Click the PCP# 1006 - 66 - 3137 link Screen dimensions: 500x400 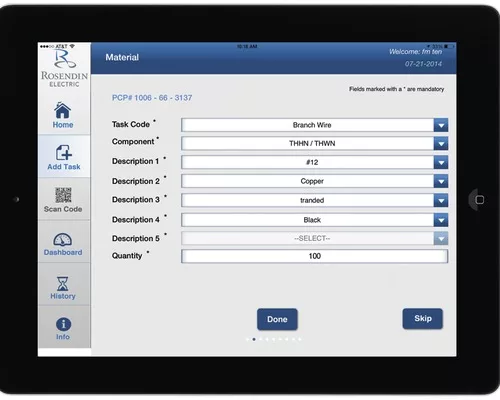pos(152,98)
